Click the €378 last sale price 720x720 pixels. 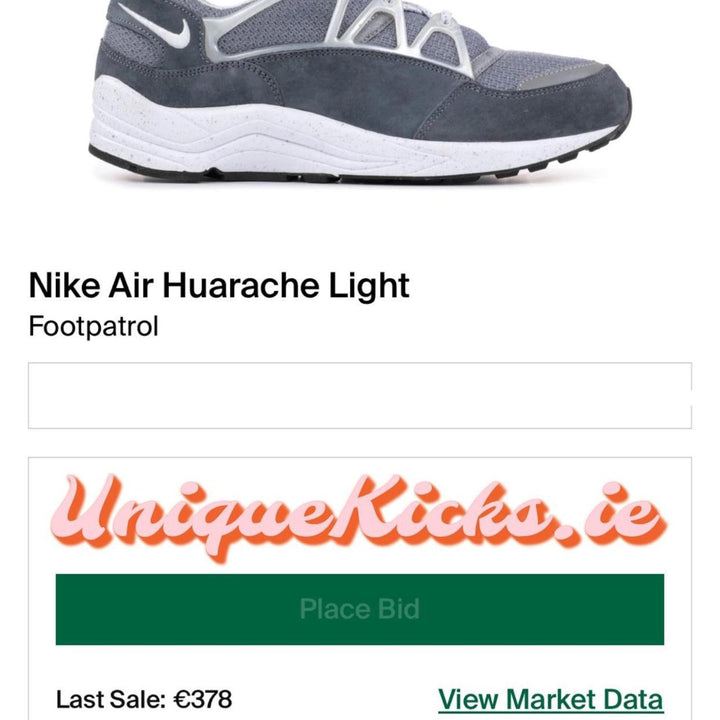202,699
